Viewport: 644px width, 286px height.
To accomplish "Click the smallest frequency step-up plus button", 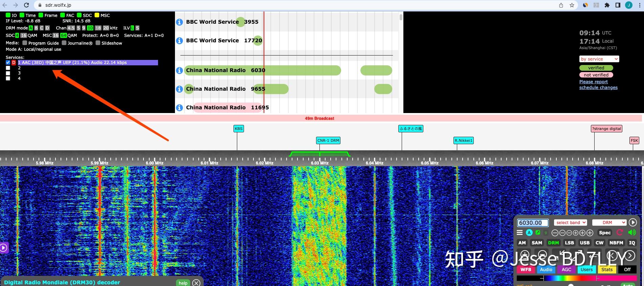I will 576,233.
